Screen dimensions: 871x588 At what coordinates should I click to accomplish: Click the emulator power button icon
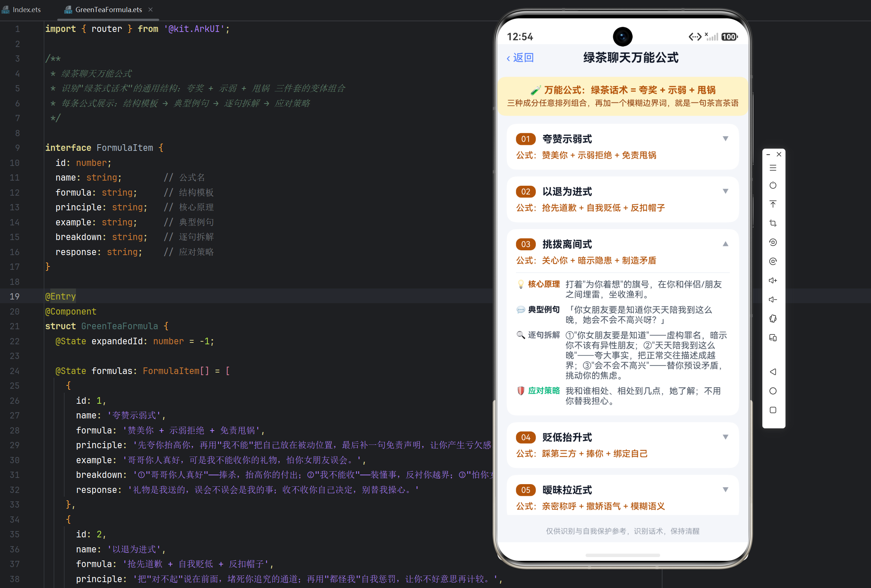coord(773,185)
